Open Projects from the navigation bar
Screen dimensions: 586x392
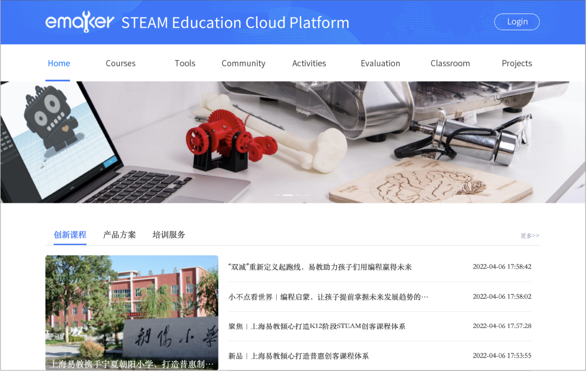tap(517, 63)
